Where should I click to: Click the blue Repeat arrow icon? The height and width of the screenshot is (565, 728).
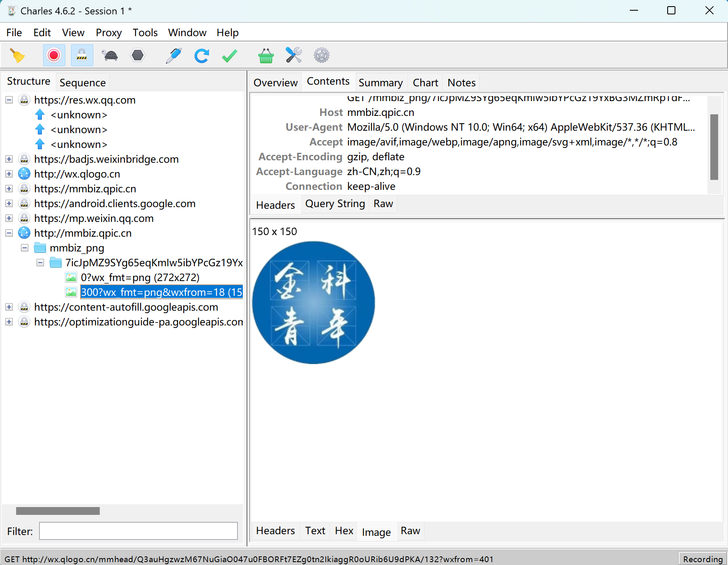[x=202, y=55]
